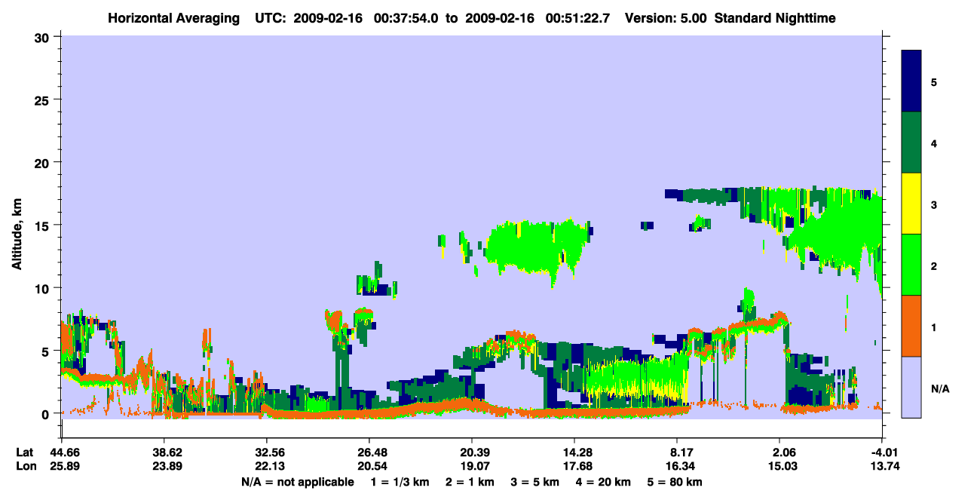The width and height of the screenshot is (980, 503).
Task: Click the '1 = 1/3 km' legend note
Action: 399,482
